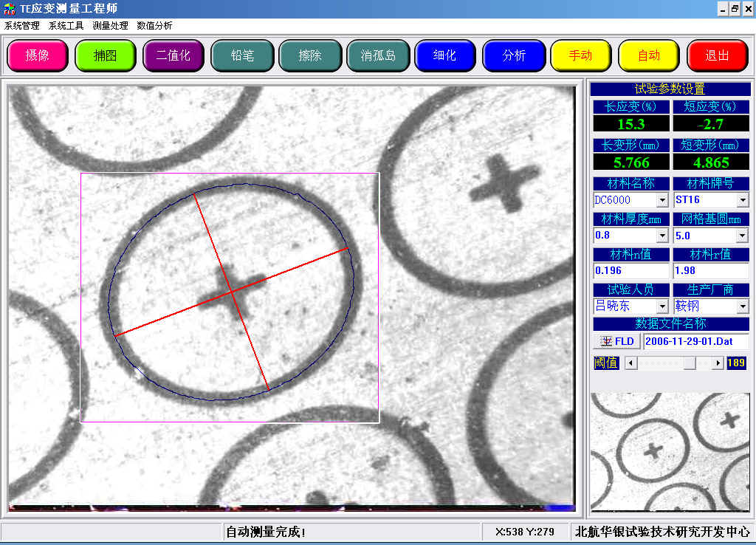Close the TE应变测量工程师 window
This screenshot has width=756, height=545.
tap(748, 9)
